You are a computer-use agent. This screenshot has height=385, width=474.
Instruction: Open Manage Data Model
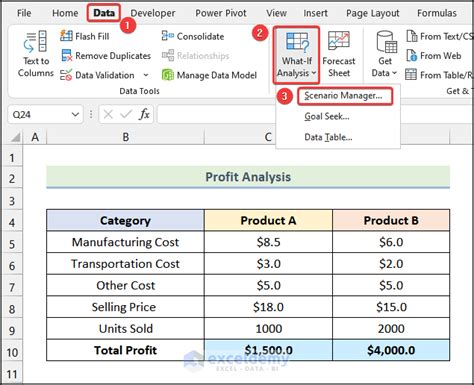point(209,75)
